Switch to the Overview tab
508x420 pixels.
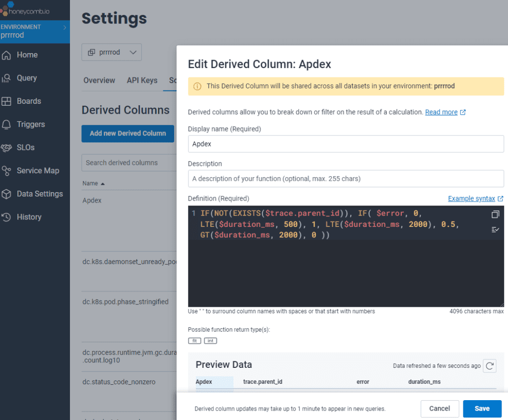[x=99, y=80]
